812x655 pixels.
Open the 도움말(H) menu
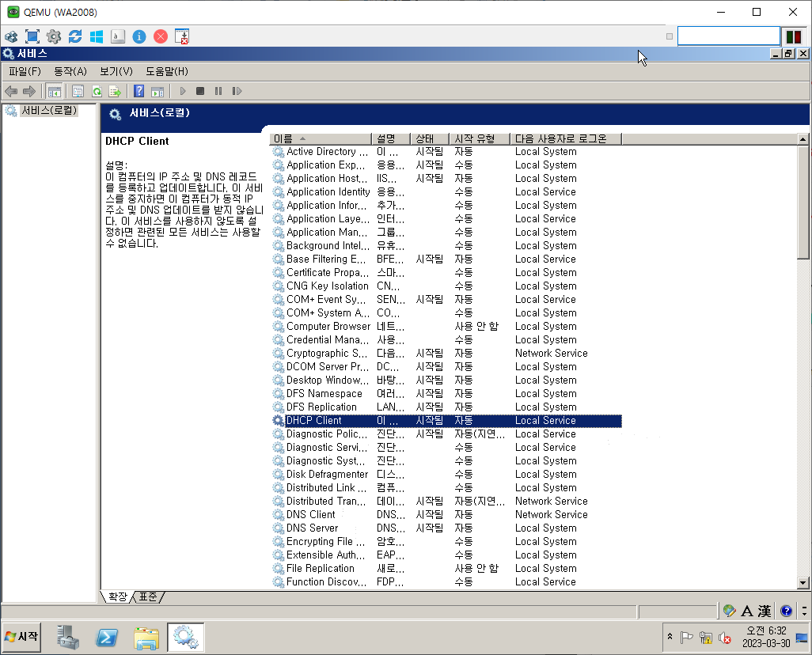167,71
